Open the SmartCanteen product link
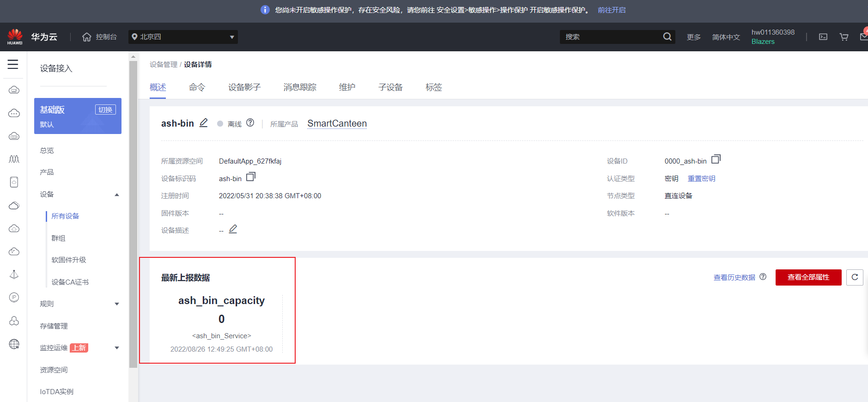This screenshot has height=402, width=868. coord(337,123)
